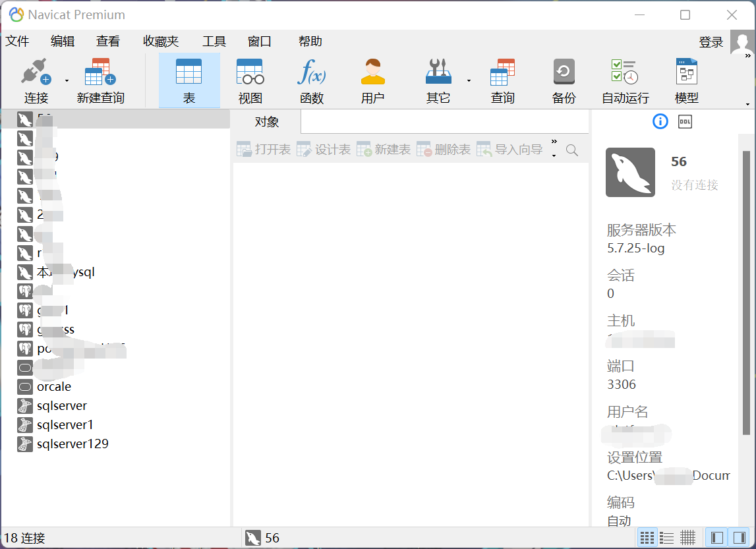Expand the dropdown arrow beside 其它
756x549 pixels.
(469, 80)
